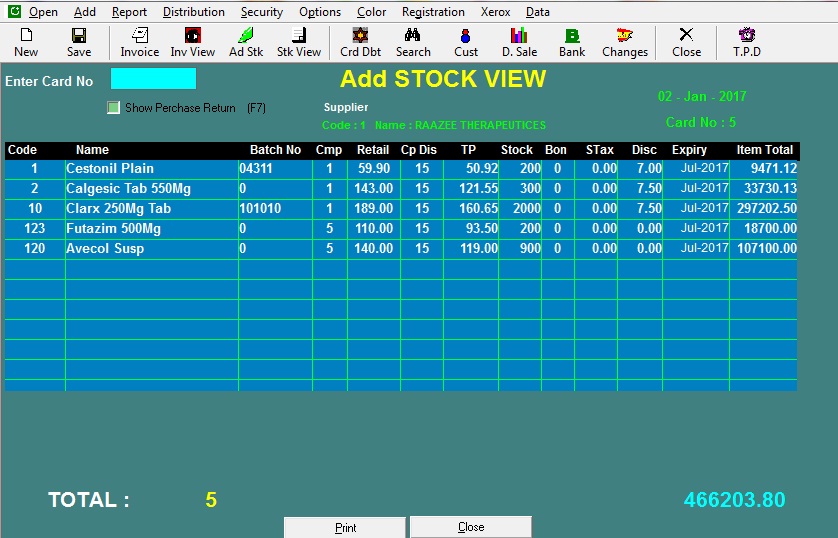838x538 pixels.
Task: Click the Item Total column header
Action: point(764,150)
